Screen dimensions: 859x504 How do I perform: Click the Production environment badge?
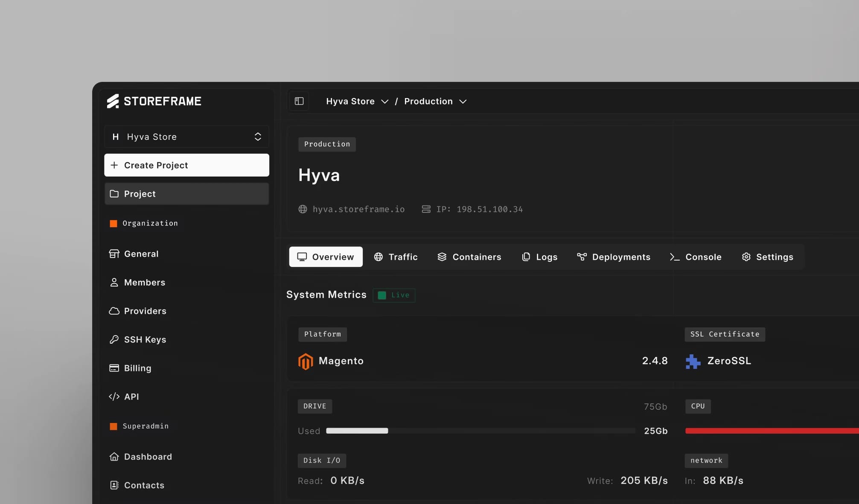327,144
